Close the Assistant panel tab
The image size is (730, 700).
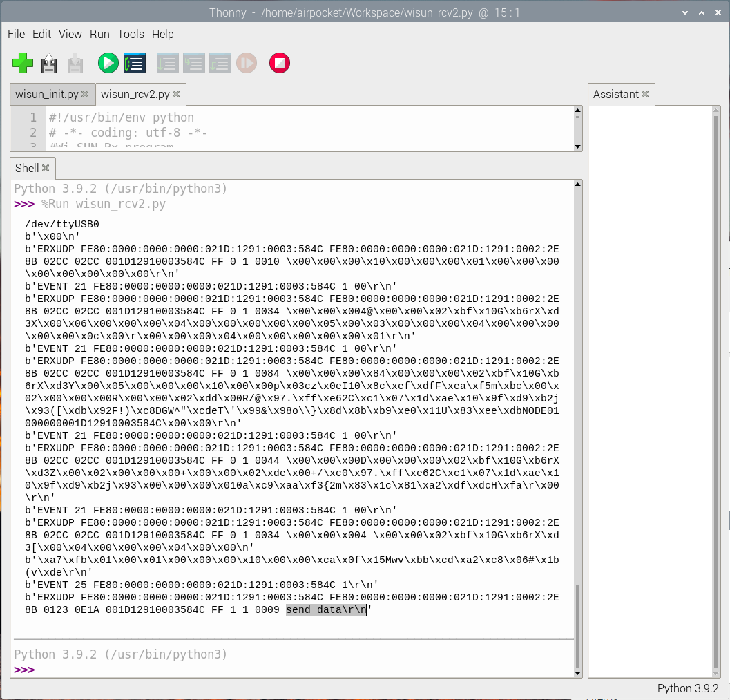[x=645, y=94]
